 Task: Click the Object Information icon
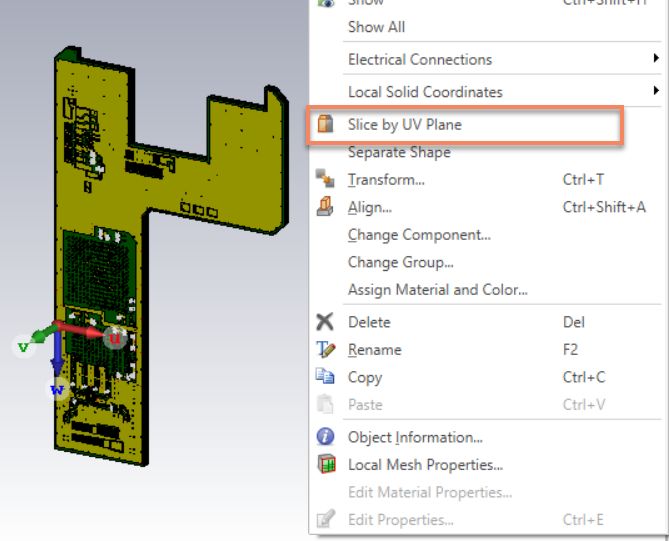click(326, 436)
